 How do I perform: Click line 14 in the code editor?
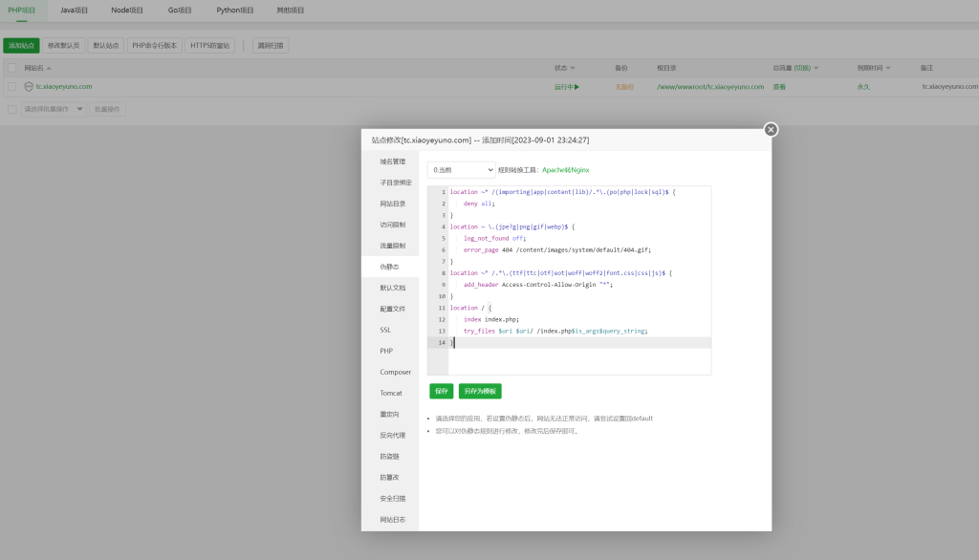tap(574, 342)
